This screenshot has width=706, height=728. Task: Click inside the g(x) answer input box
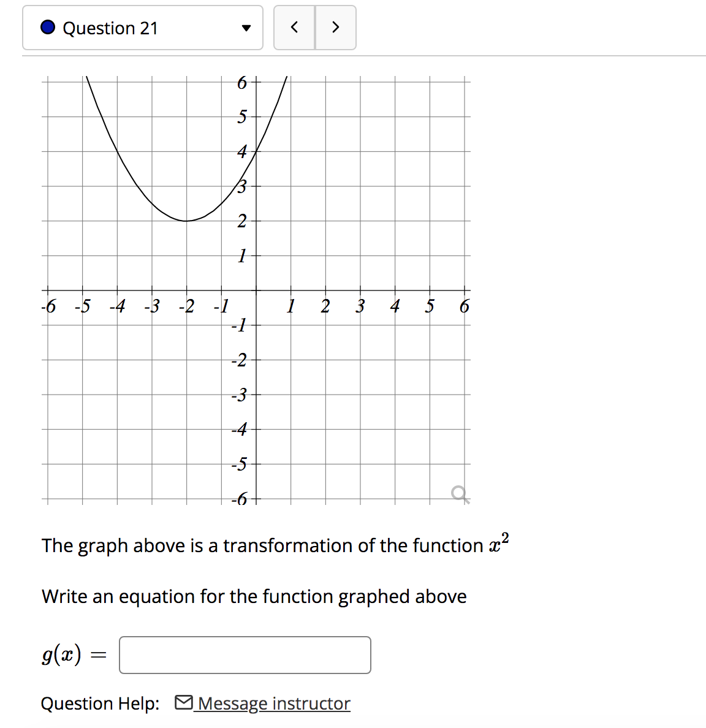pyautogui.click(x=245, y=655)
